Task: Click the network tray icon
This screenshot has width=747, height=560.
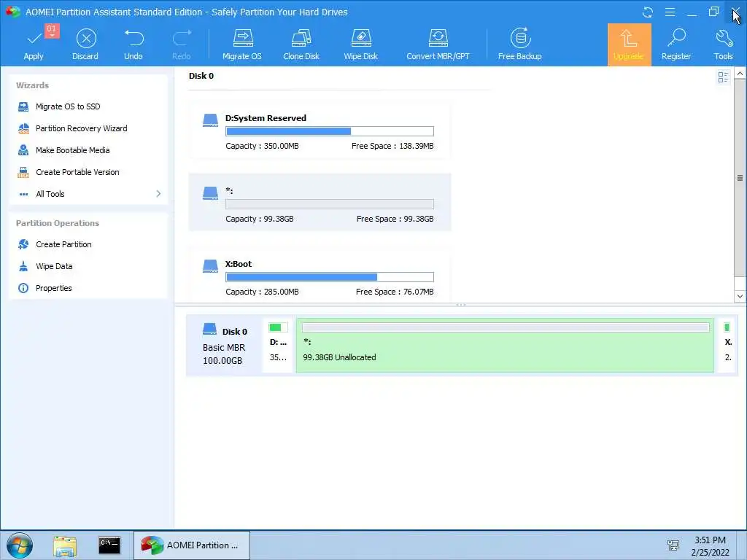Action: click(x=673, y=545)
